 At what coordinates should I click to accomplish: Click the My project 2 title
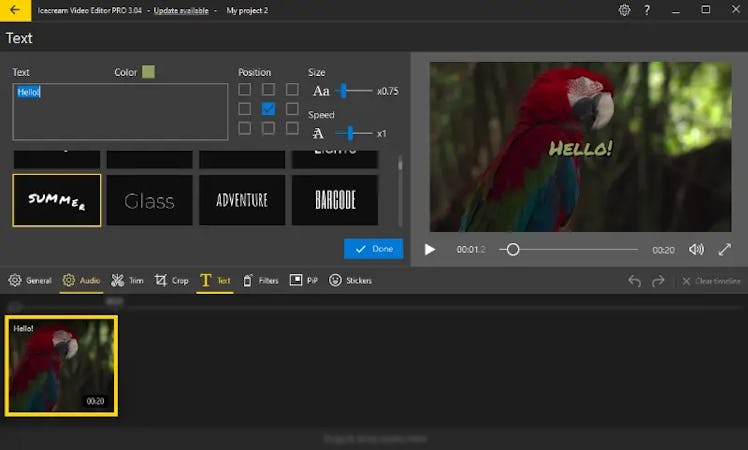(x=247, y=10)
